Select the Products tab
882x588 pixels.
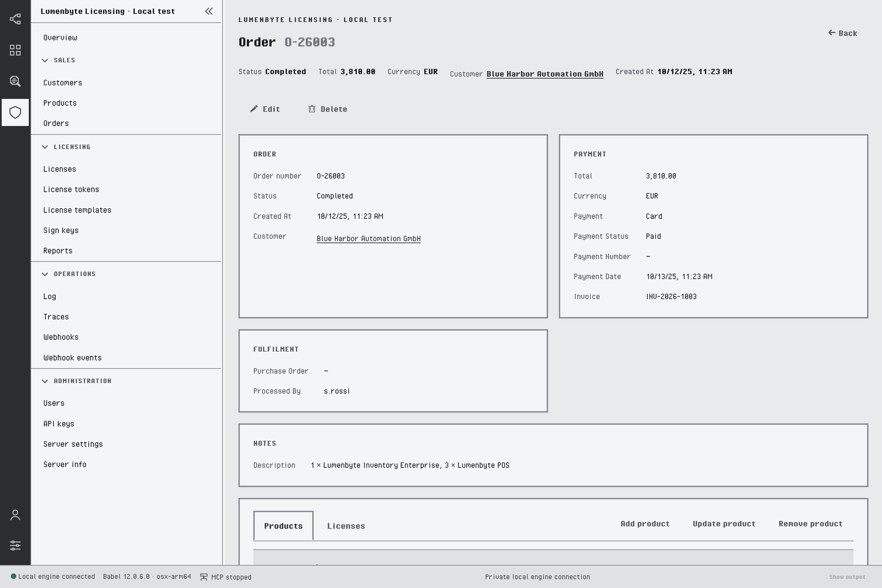(x=283, y=526)
